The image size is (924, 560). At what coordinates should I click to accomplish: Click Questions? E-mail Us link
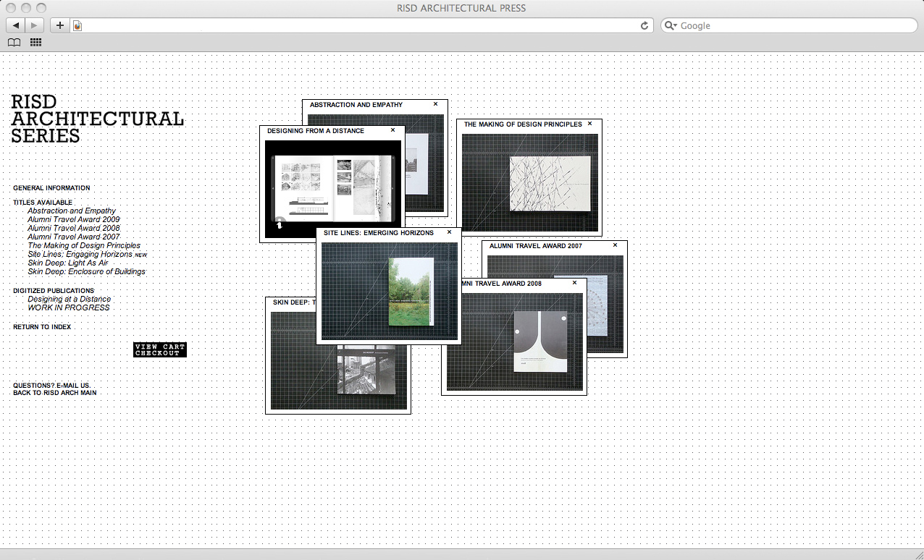51,386
